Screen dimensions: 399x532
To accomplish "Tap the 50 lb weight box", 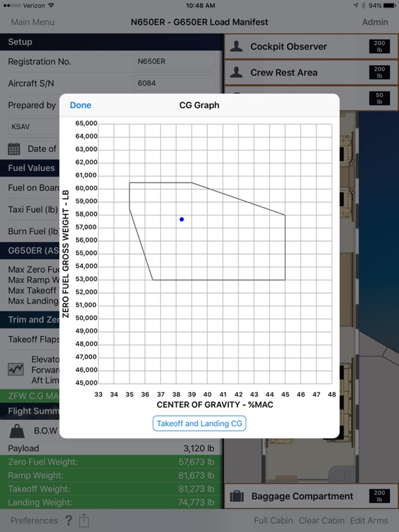I will click(x=379, y=99).
